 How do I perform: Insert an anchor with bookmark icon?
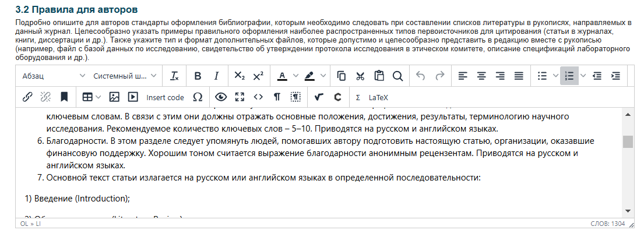click(65, 97)
